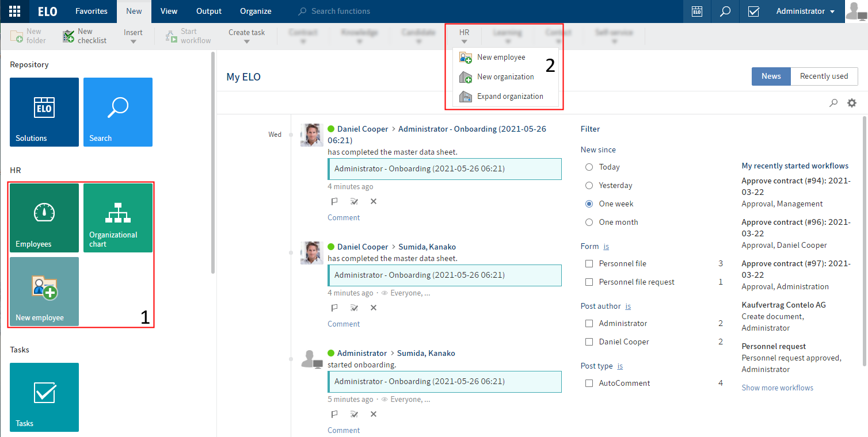Expand the Create task dropdown

pos(246,36)
